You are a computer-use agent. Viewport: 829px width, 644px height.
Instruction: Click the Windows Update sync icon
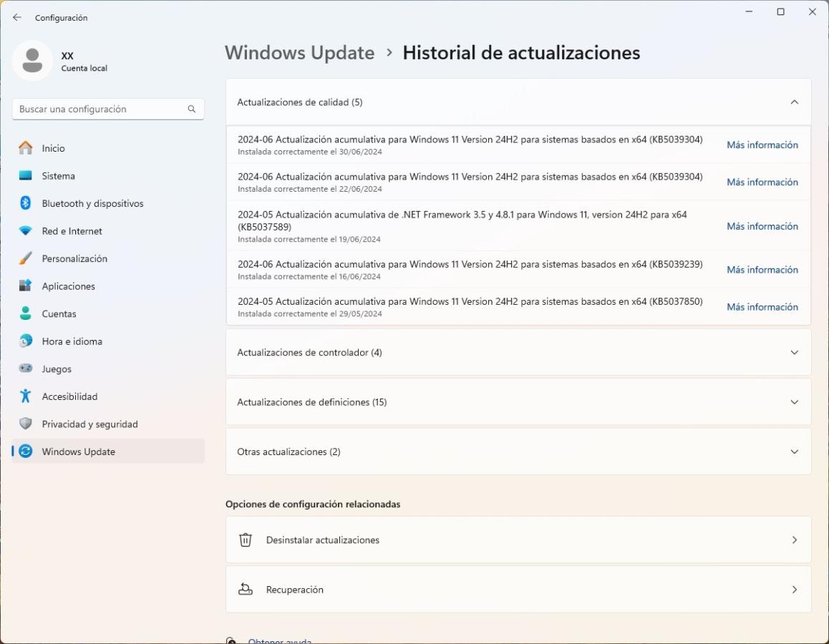click(x=25, y=452)
